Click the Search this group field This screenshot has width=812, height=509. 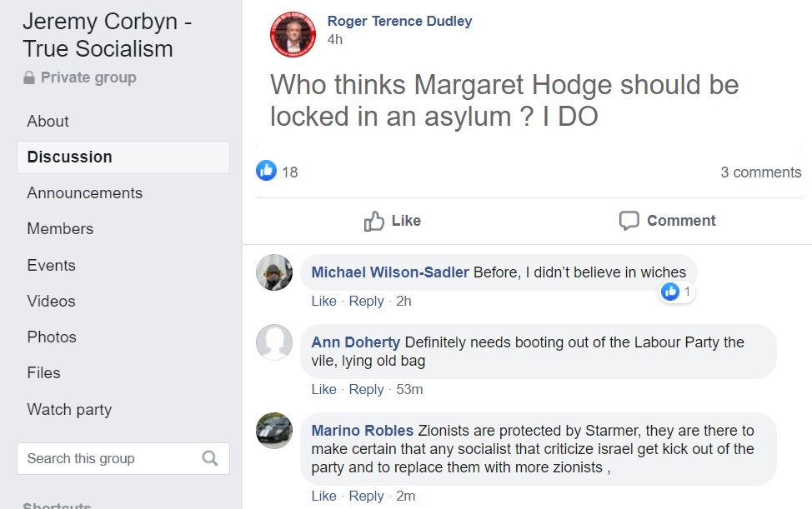click(108, 458)
